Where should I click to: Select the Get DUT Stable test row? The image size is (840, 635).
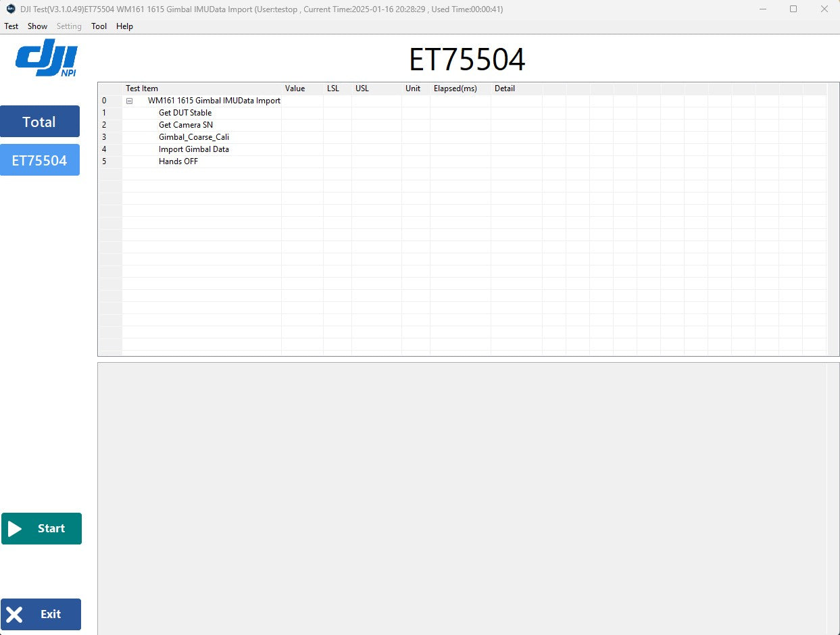[x=185, y=113]
